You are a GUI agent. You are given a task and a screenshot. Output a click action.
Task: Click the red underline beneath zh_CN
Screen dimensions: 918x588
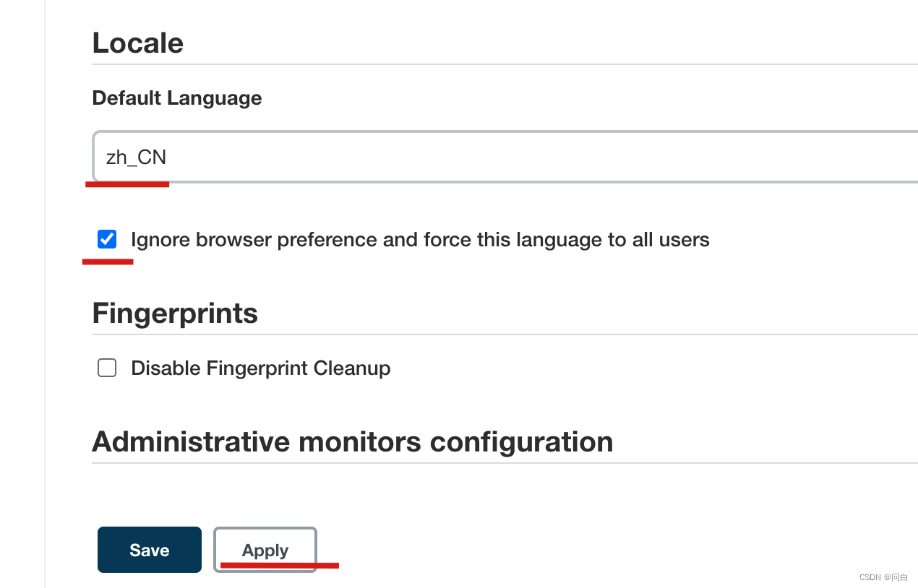pos(127,184)
